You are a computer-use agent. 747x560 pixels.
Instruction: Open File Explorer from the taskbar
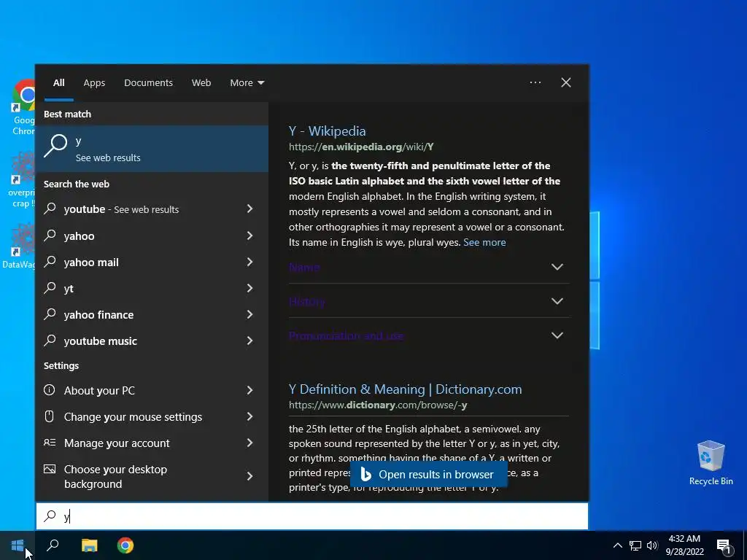coord(89,545)
